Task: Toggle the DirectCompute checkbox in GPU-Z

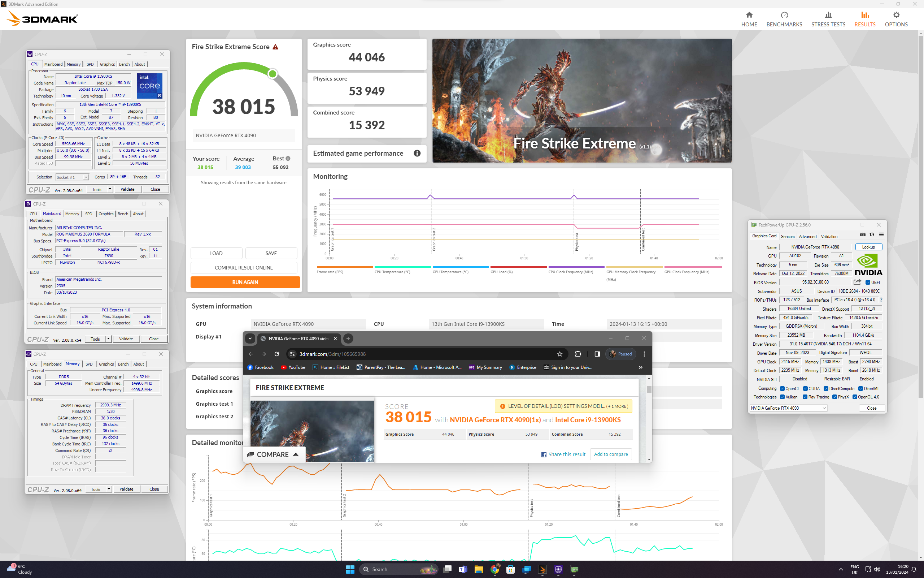Action: point(826,389)
